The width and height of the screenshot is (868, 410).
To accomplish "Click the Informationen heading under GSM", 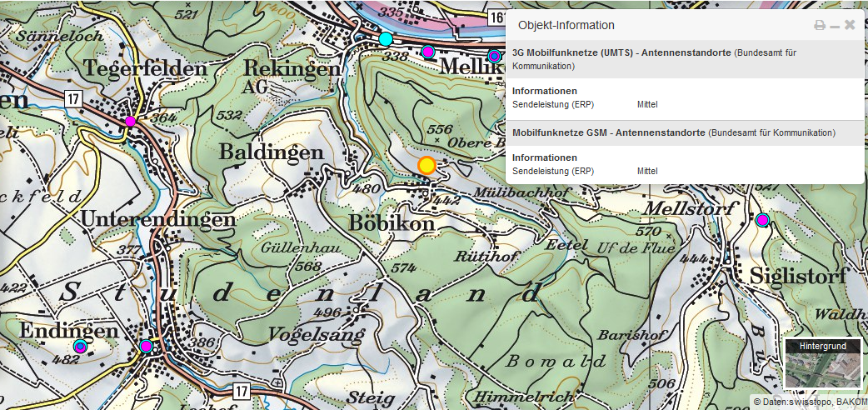I will 545,157.
